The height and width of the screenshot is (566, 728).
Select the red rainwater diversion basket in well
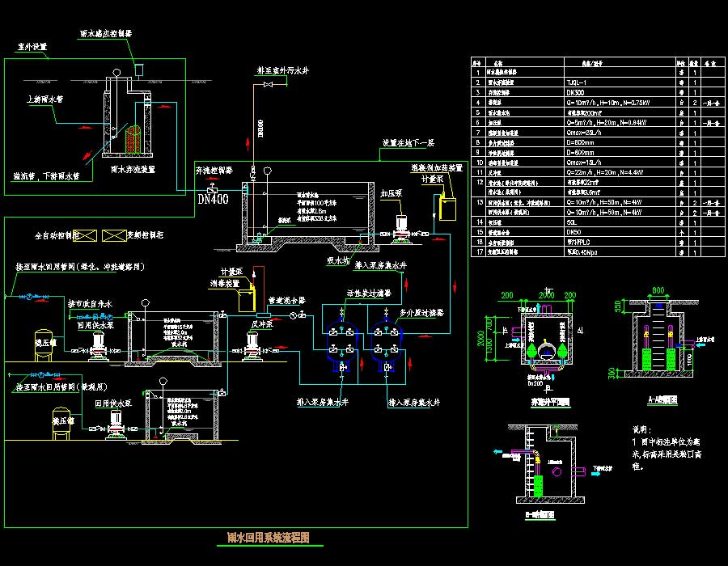[x=131, y=138]
